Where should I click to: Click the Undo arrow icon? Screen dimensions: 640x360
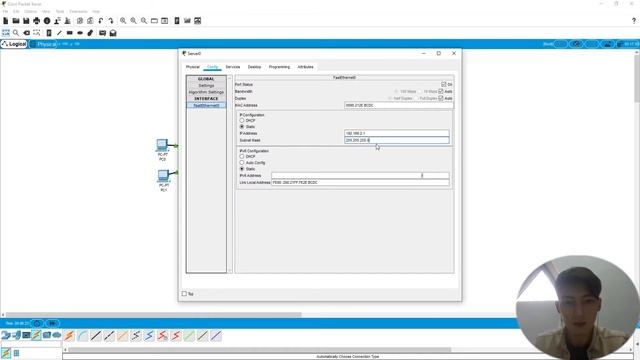(x=100, y=21)
